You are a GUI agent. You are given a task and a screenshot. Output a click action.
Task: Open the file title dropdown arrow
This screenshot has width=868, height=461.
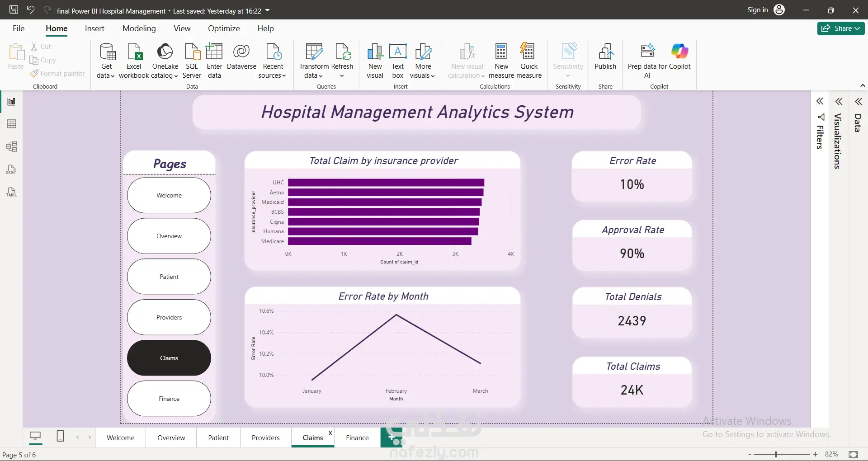267,10
